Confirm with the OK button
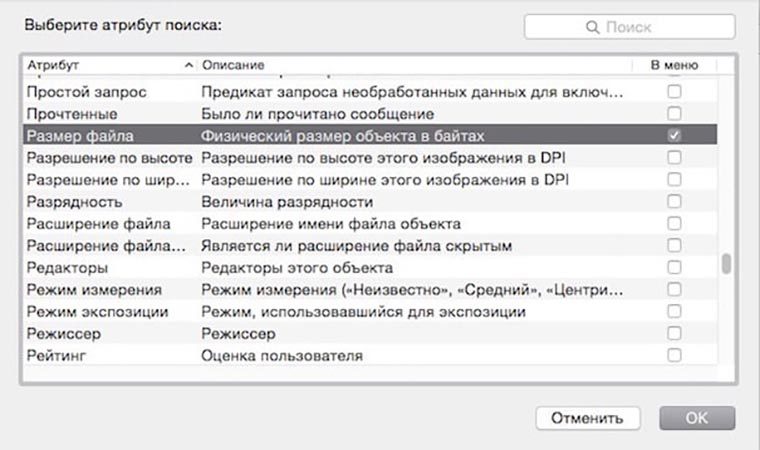The image size is (760, 450). click(697, 417)
